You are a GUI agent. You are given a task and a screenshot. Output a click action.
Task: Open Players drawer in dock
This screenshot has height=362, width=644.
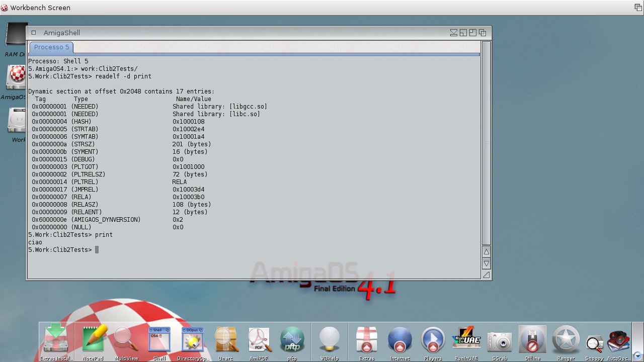click(433, 342)
